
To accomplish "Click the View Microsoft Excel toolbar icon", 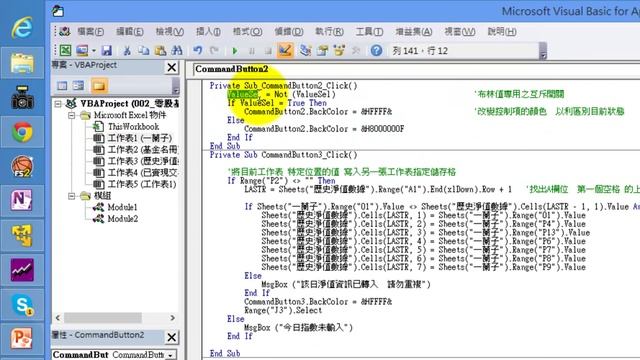I will click(x=65, y=51).
